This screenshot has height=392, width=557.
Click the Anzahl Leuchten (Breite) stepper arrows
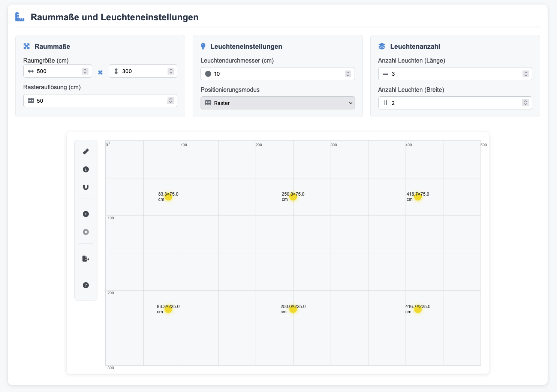click(x=526, y=103)
